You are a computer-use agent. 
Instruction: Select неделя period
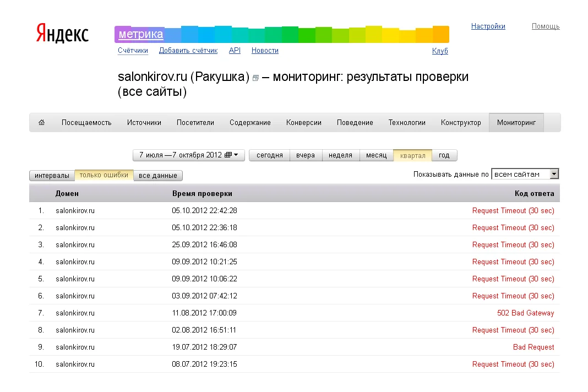click(x=340, y=155)
